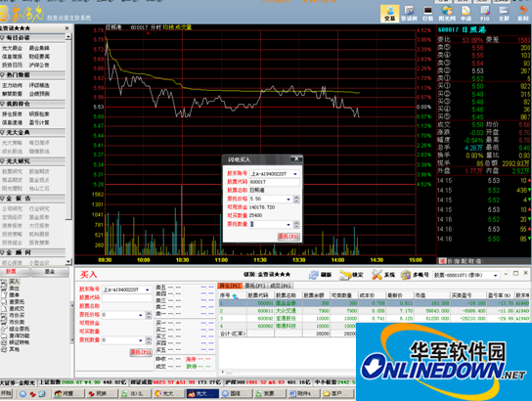Switch to the 成交 deals tab
532x401 pixels.
tap(281, 286)
